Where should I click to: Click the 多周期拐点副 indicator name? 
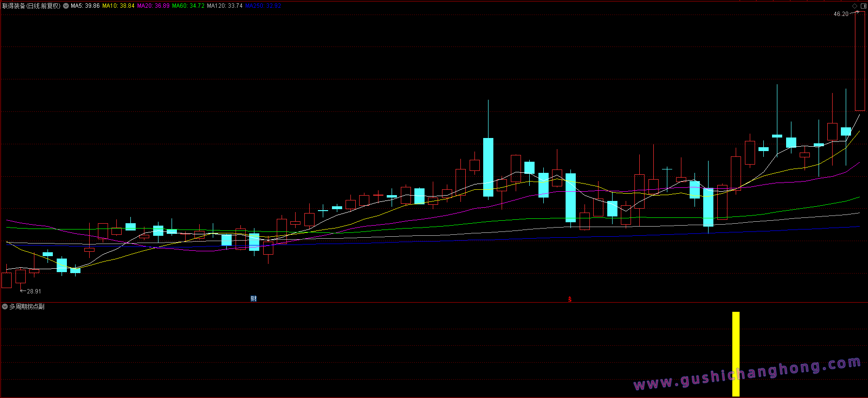coord(27,306)
